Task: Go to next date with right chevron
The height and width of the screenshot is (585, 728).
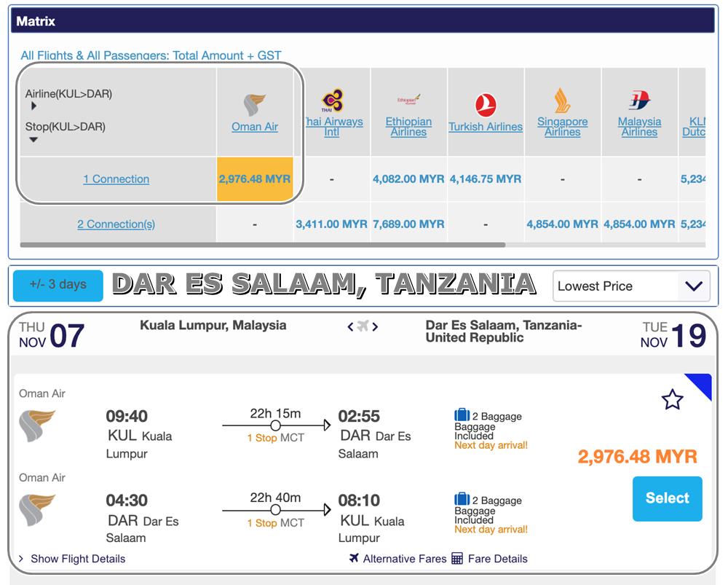Action: pos(375,326)
